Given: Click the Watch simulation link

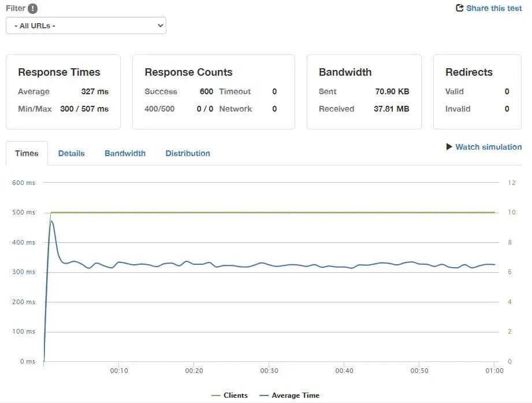Looking at the screenshot, I should click(489, 147).
